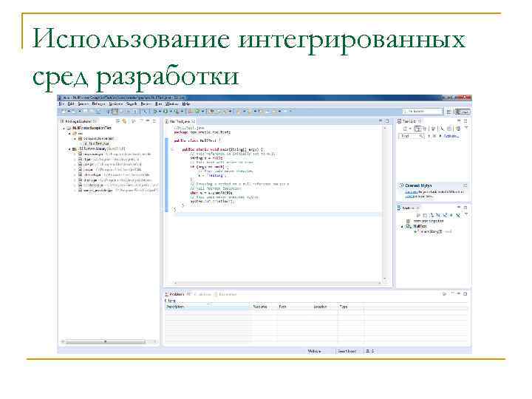Collapse the JRE System Library node
Screen dimensions: 532x399
69,149
